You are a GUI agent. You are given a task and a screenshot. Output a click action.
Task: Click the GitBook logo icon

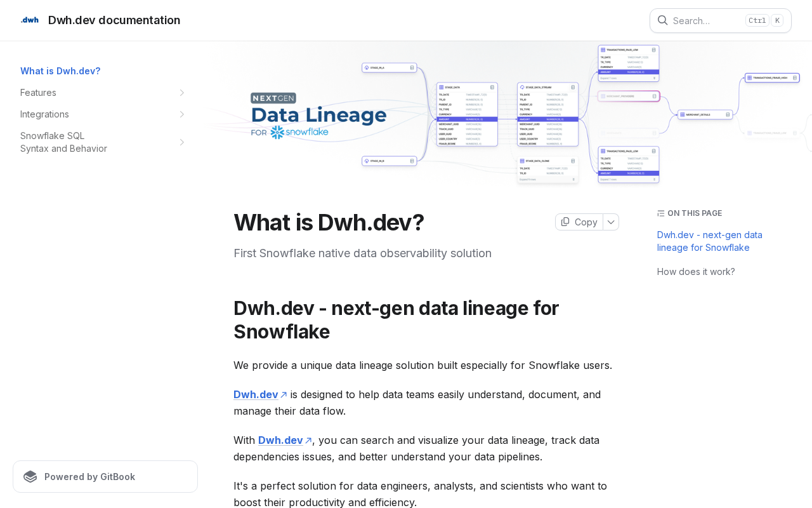coord(30,476)
